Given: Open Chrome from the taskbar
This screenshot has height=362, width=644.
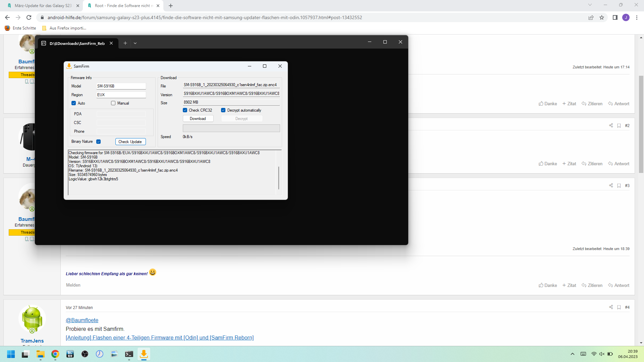Looking at the screenshot, I should tap(55, 354).
